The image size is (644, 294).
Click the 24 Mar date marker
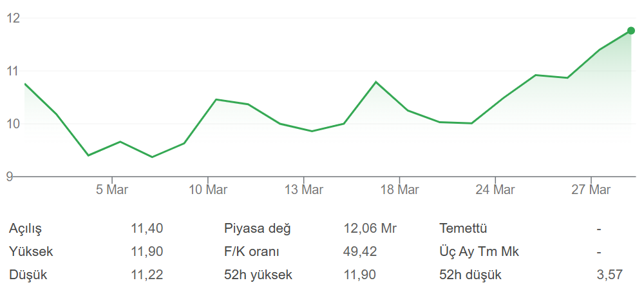coord(495,190)
